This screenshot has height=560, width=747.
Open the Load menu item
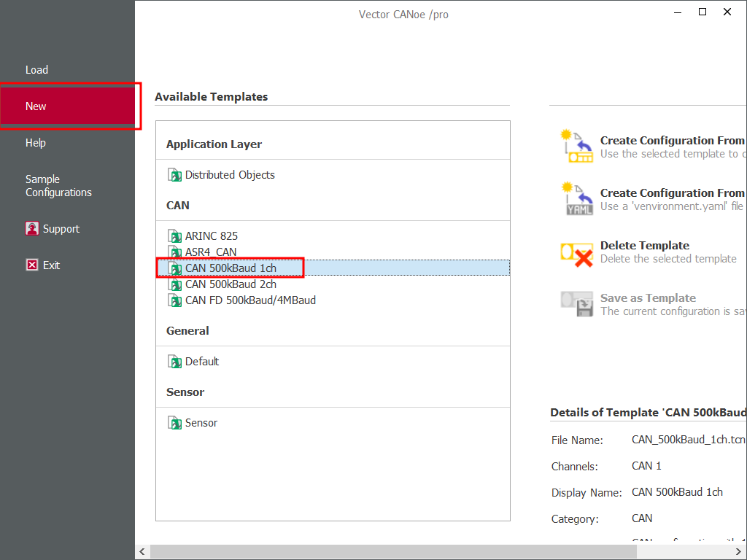[36, 69]
